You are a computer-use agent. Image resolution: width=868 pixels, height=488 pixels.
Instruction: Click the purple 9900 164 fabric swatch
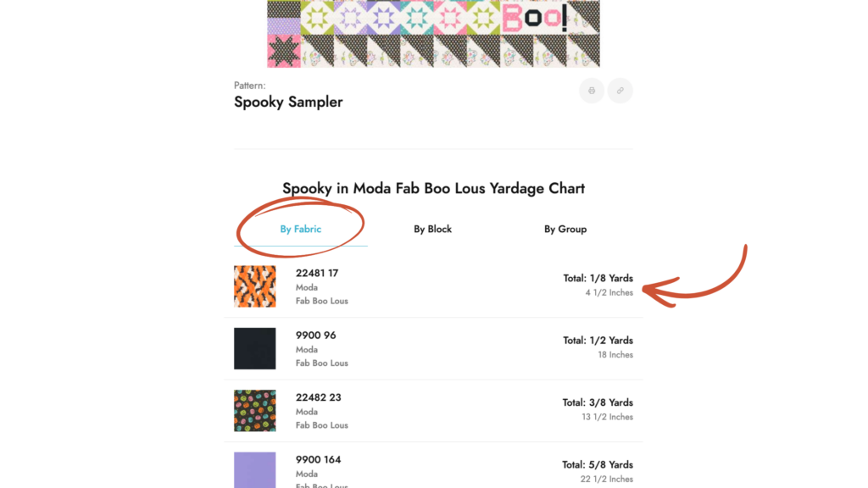tap(255, 469)
